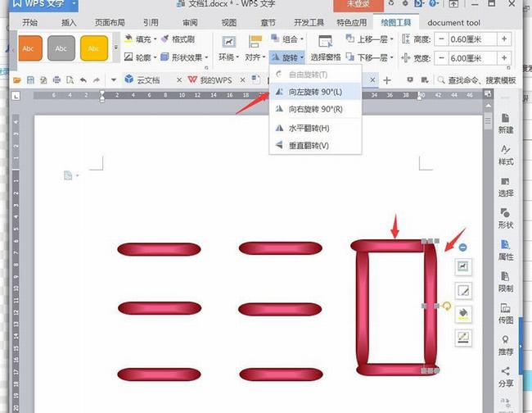Select 垂直翻转(V) menu item
This screenshot has height=413, width=532.
[315, 145]
